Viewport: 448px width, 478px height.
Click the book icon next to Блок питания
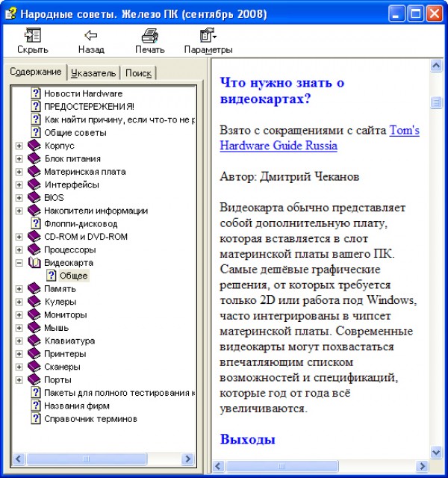pyautogui.click(x=34, y=158)
